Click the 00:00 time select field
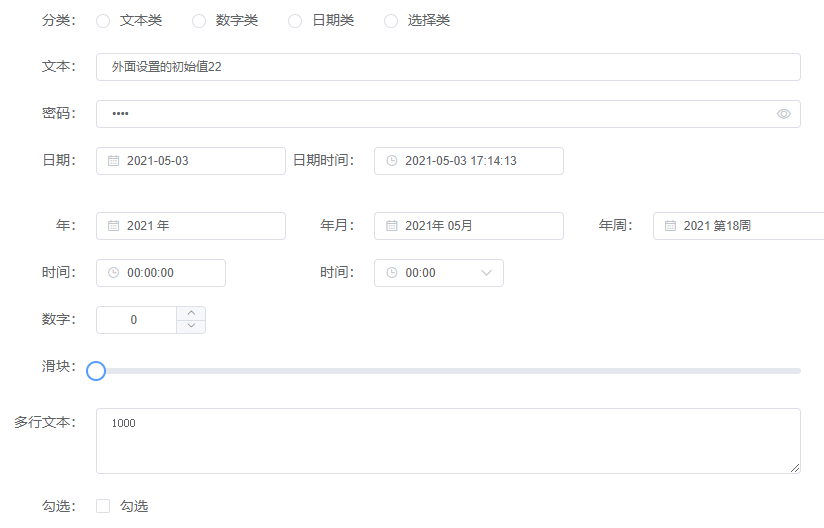 pos(439,273)
